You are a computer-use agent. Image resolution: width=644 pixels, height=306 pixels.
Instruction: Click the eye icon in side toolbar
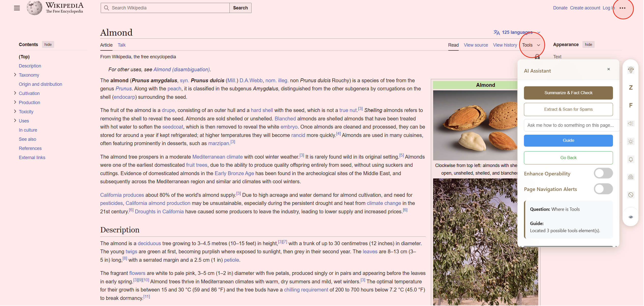631,217
